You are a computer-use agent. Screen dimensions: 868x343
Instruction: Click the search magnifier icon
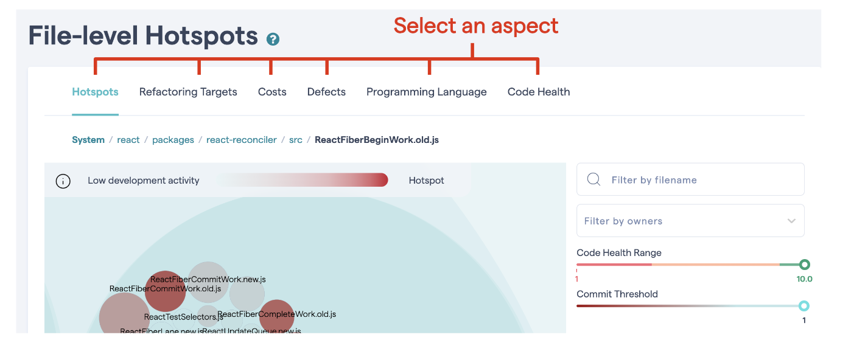[594, 179]
